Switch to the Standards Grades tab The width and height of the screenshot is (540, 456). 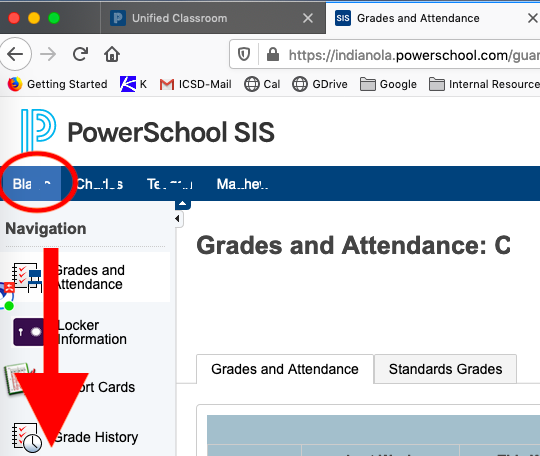point(445,369)
